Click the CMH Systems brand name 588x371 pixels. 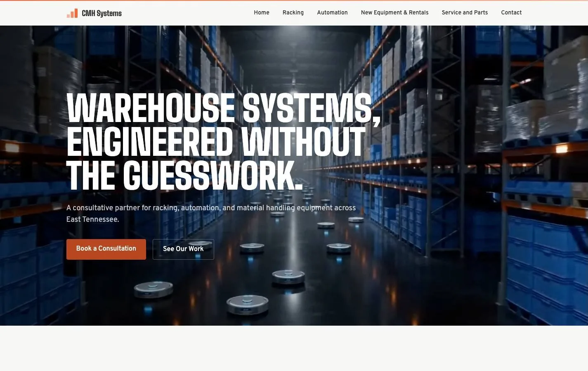coord(102,13)
